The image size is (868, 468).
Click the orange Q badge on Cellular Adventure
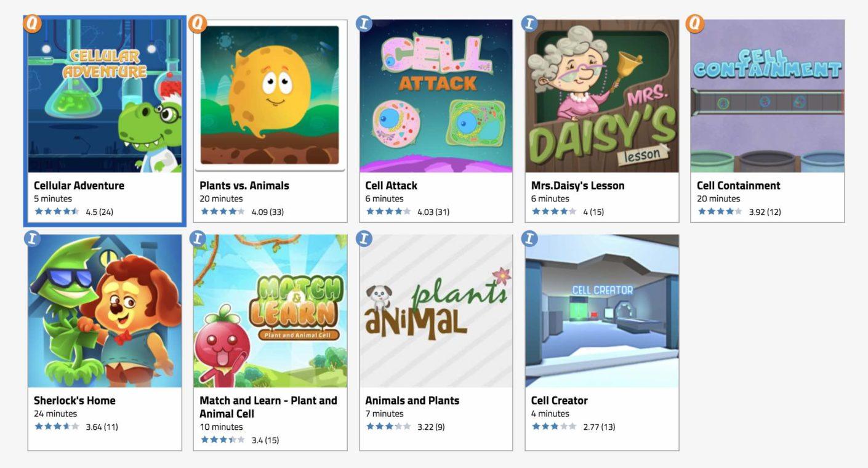[x=33, y=23]
